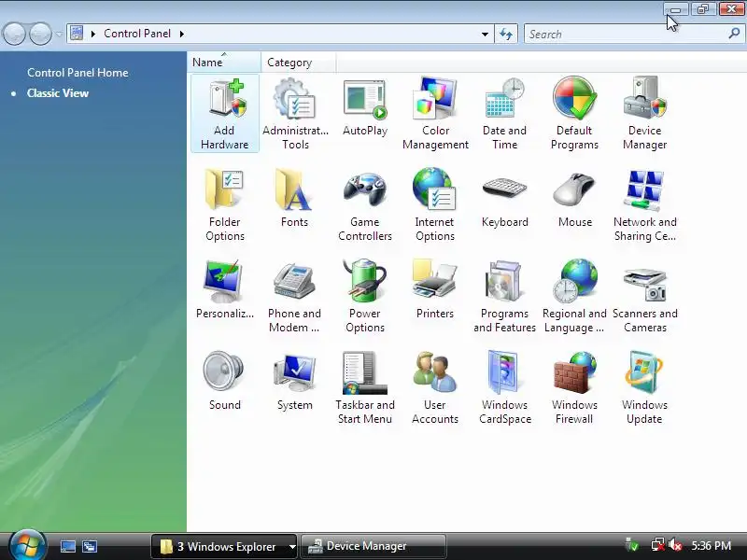Open Windows CardSpace icon
The height and width of the screenshot is (560, 747).
[504, 388]
